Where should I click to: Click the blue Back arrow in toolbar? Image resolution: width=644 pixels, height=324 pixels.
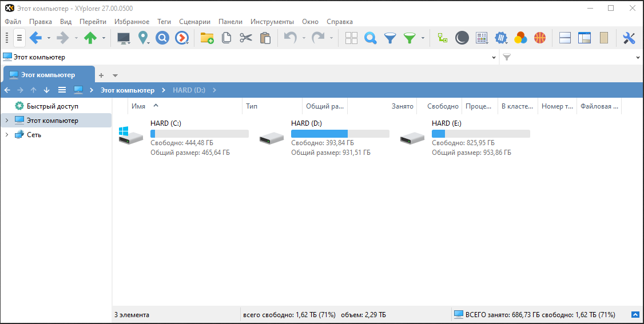pos(35,38)
